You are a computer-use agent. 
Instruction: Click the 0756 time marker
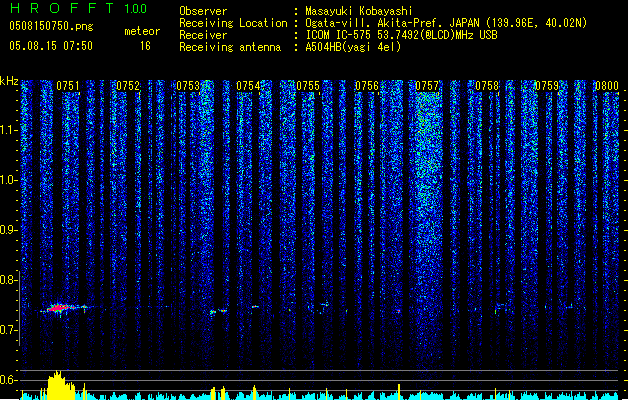[367, 86]
